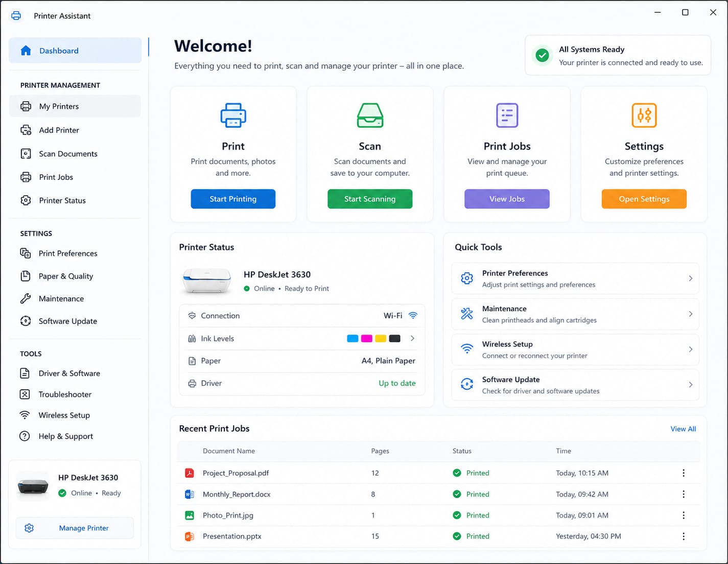Screen dimensions: 728x564
Task: Click the Open Settings button
Action: pos(644,199)
